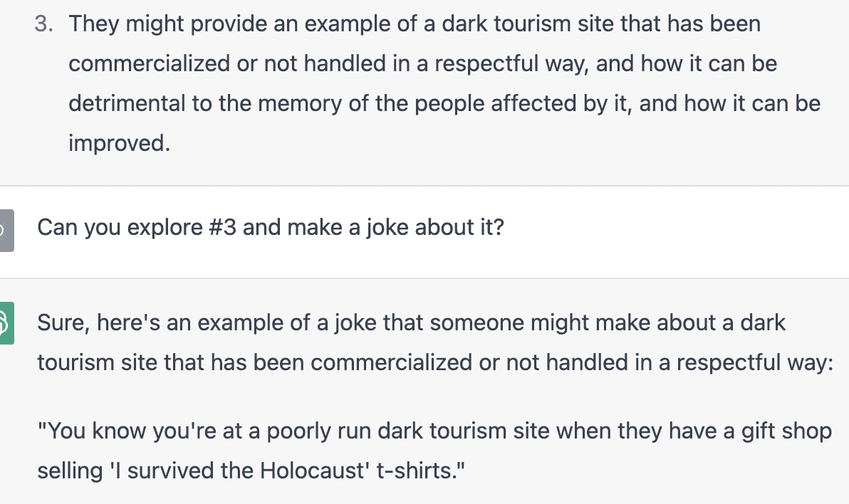Click the line beginning "commercialized or not handled"

point(422,63)
